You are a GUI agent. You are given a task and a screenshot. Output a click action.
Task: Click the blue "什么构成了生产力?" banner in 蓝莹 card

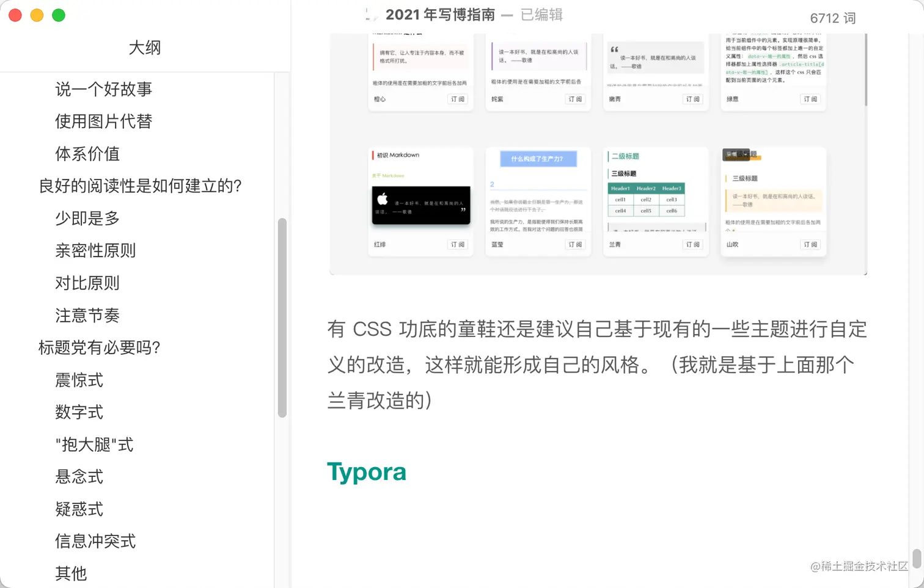tap(538, 159)
